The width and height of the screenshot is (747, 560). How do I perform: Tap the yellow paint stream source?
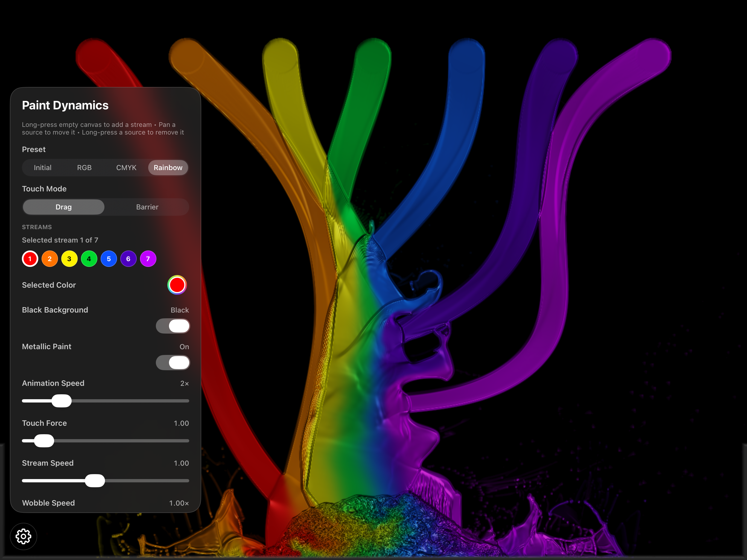point(280,56)
